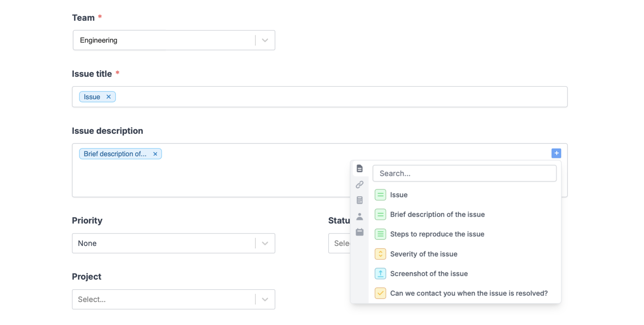Select the upload icon next to Screenshot of the issue
The image size is (644, 325).
(x=380, y=273)
